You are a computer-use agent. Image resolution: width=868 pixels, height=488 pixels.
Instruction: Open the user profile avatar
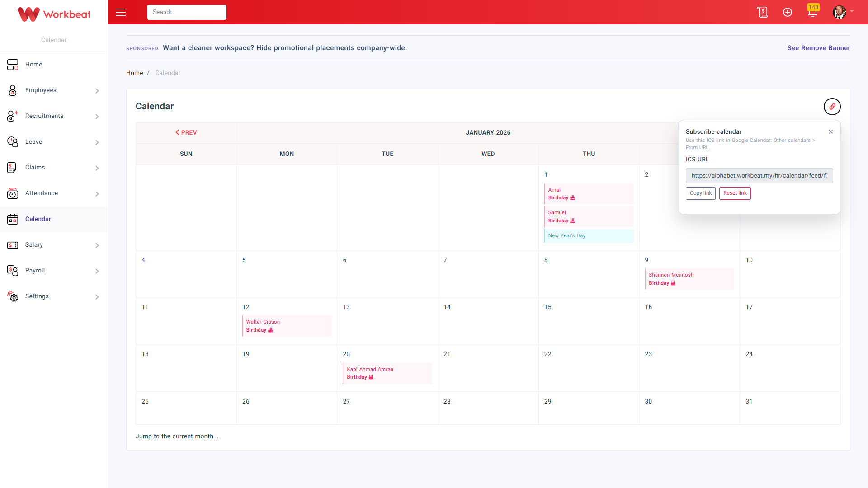[x=840, y=12]
